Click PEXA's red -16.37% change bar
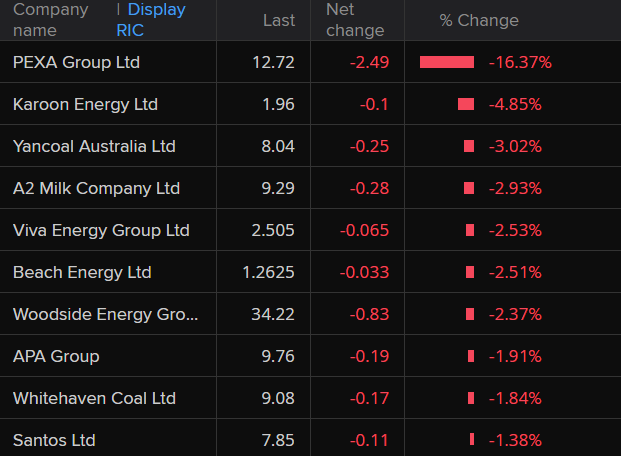 pyautogui.click(x=447, y=62)
